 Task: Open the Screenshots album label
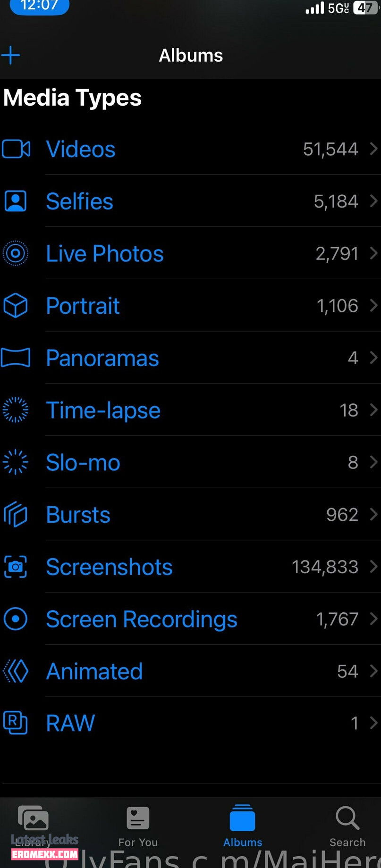[x=109, y=567]
